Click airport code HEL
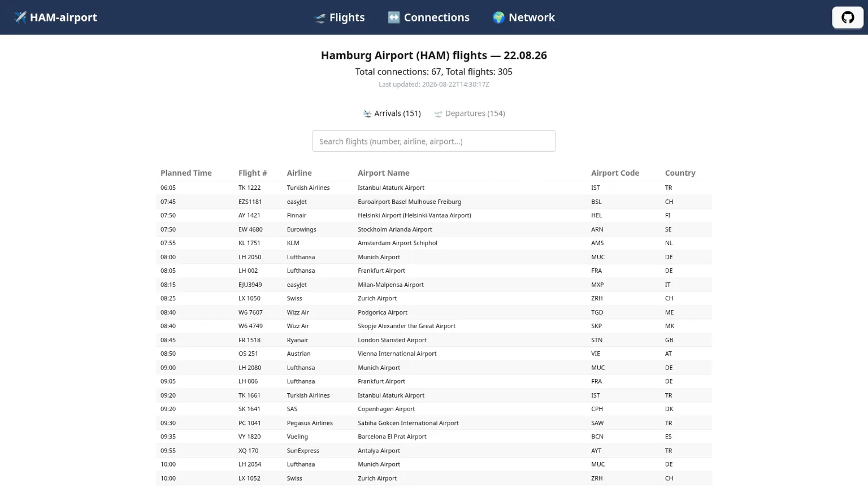Screen dimensions: 868x488 coord(596,215)
